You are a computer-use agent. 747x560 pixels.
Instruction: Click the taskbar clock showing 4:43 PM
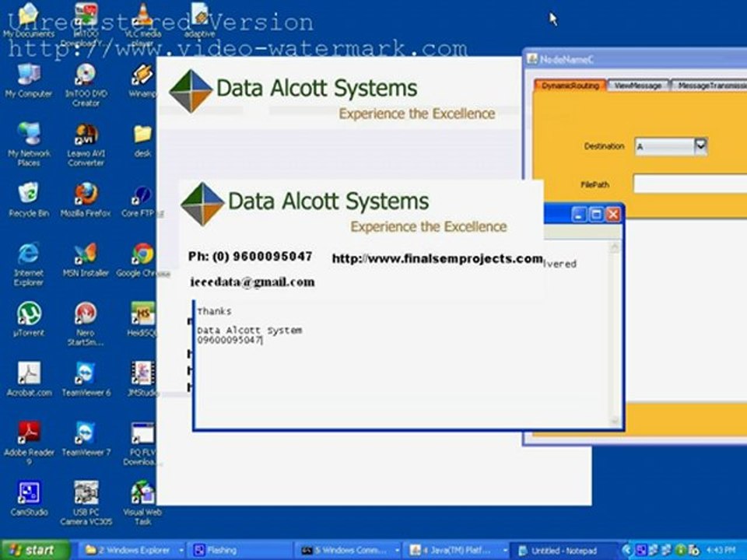click(x=721, y=551)
